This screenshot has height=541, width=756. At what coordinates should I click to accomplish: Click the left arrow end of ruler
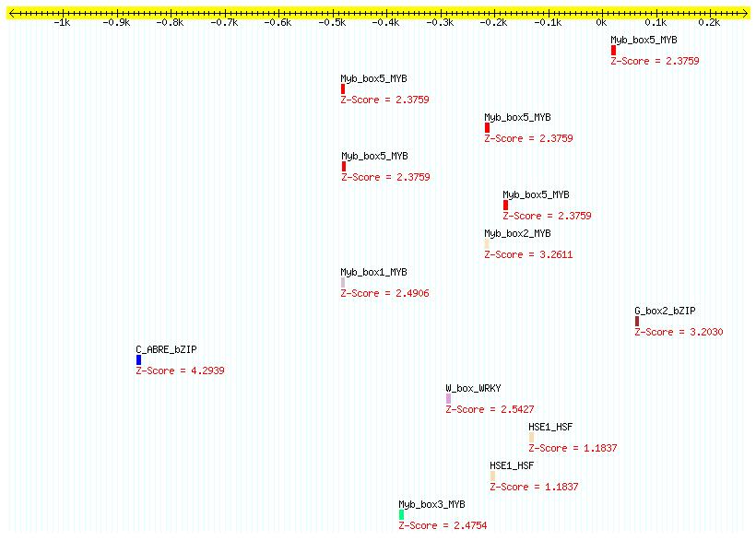[12, 12]
